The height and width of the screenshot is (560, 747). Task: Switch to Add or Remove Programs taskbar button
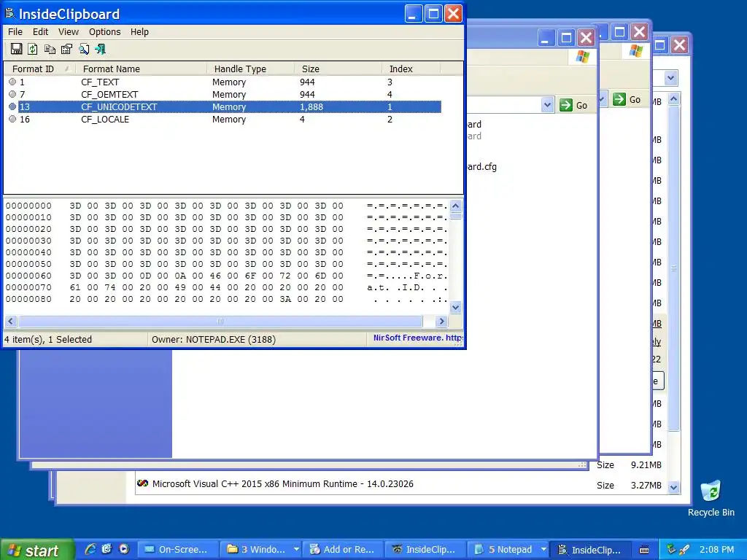pos(344,550)
